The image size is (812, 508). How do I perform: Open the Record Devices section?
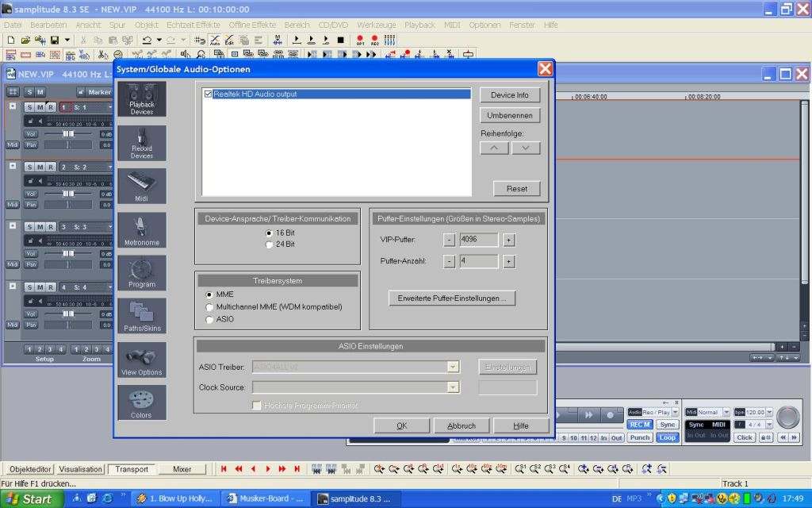pos(141,143)
